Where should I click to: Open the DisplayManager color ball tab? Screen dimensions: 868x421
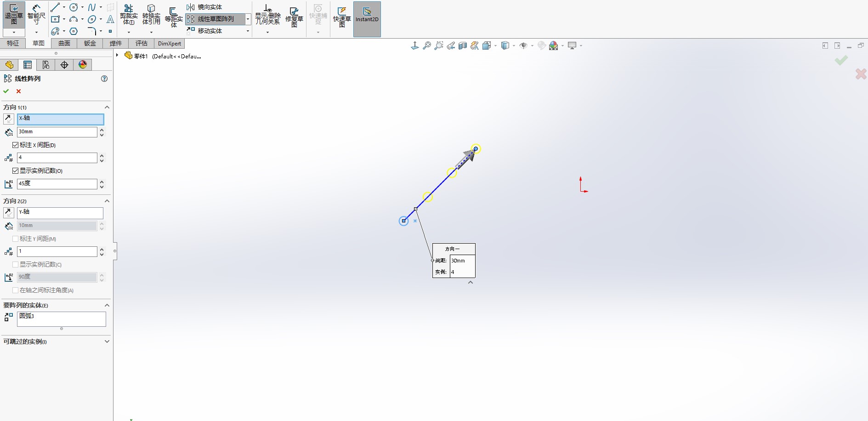[x=83, y=65]
